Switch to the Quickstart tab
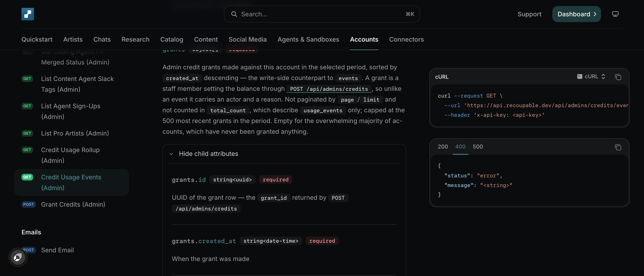644x276 pixels. [x=37, y=39]
